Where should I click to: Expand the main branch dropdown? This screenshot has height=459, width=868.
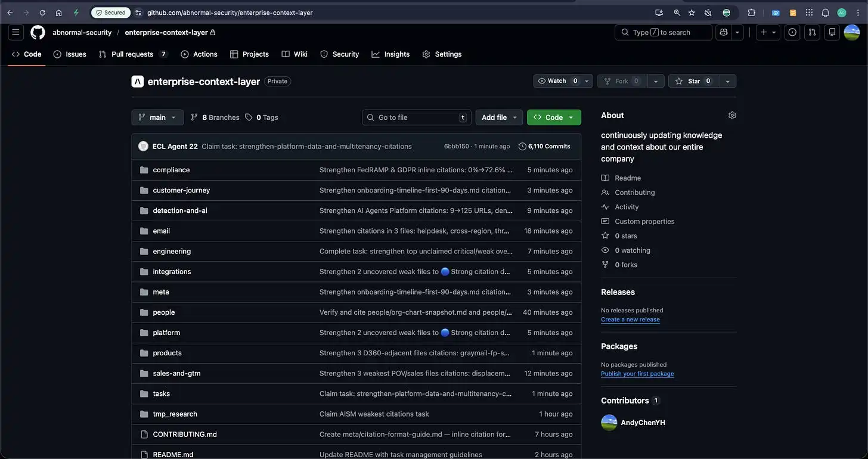coord(157,117)
